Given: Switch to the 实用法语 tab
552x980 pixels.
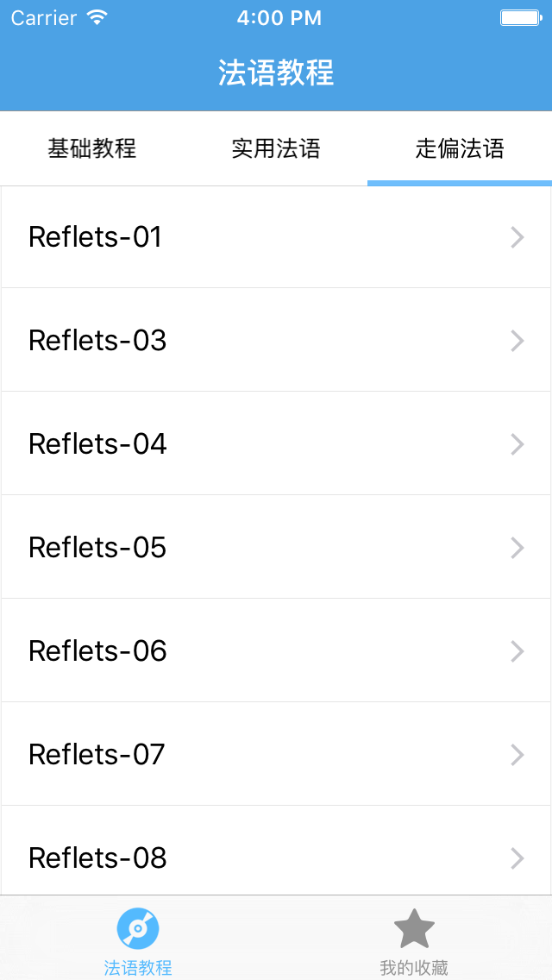Looking at the screenshot, I should 276,148.
